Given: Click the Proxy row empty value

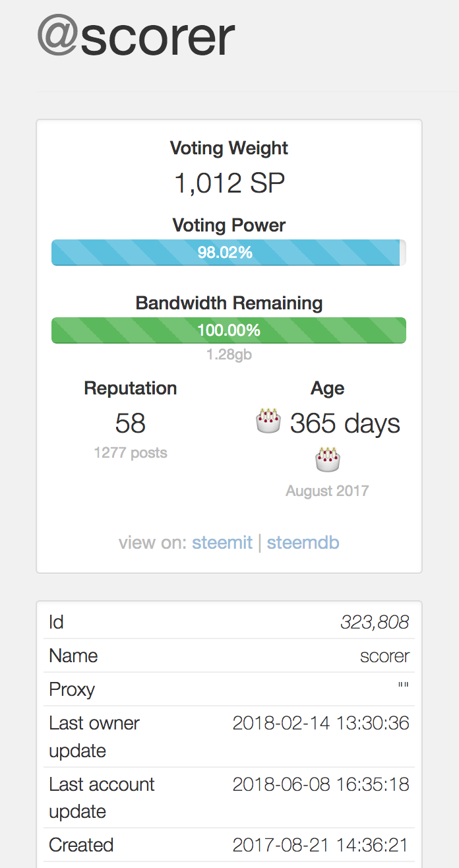Looking at the screenshot, I should coord(403,687).
